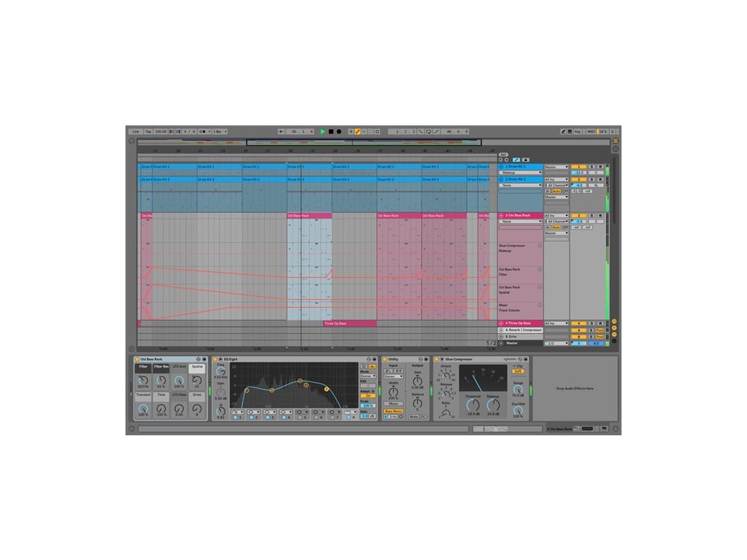Viewport: 747px width, 560px height.
Task: Go to the previous locator arrow
Action: click(500, 160)
